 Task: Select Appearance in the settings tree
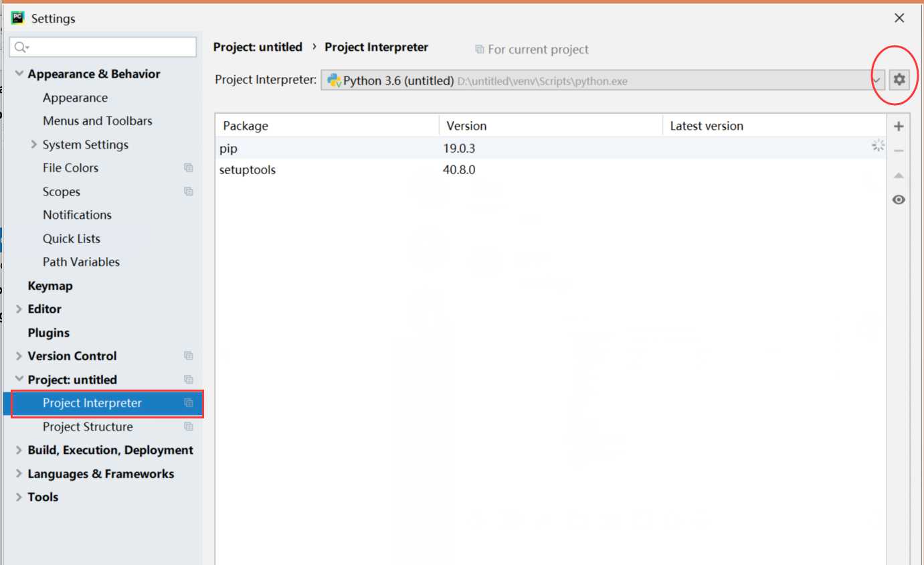[75, 98]
